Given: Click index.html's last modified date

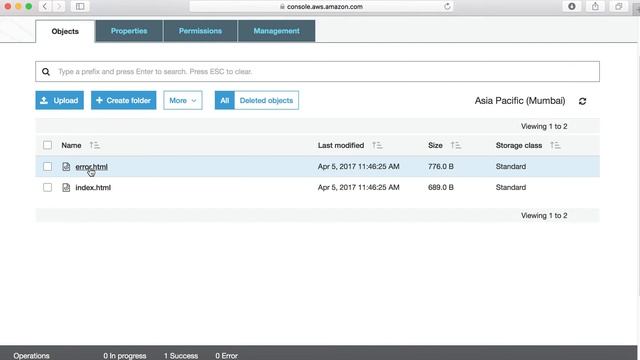Looking at the screenshot, I should coord(358,187).
